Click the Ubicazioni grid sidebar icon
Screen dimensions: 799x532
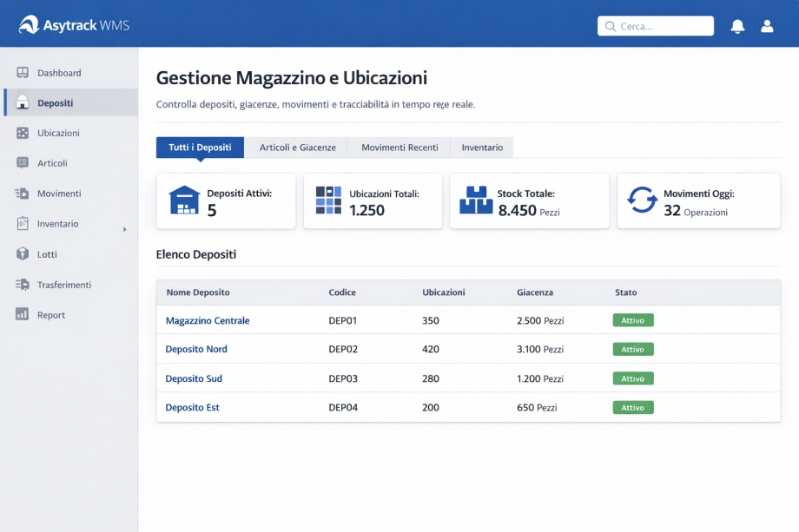23,133
